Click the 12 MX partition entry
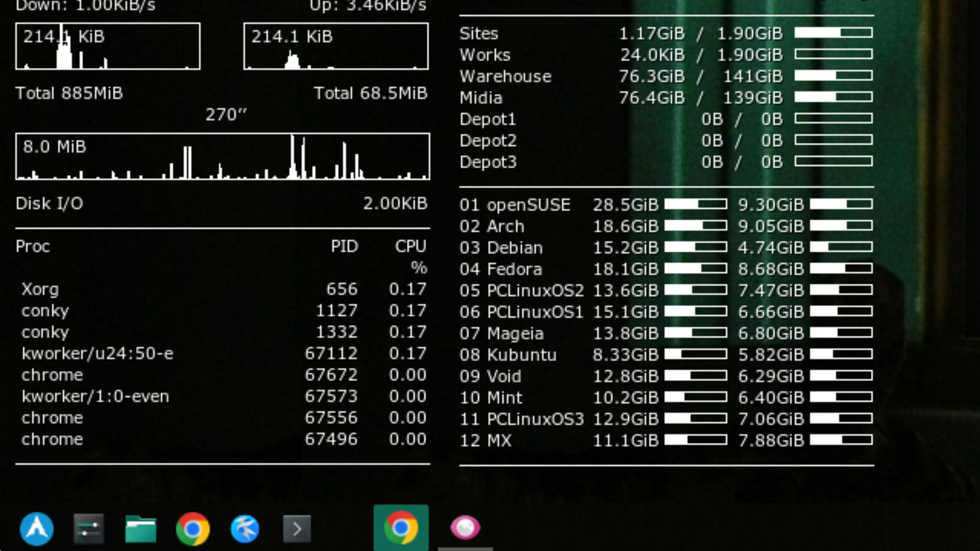 point(485,440)
